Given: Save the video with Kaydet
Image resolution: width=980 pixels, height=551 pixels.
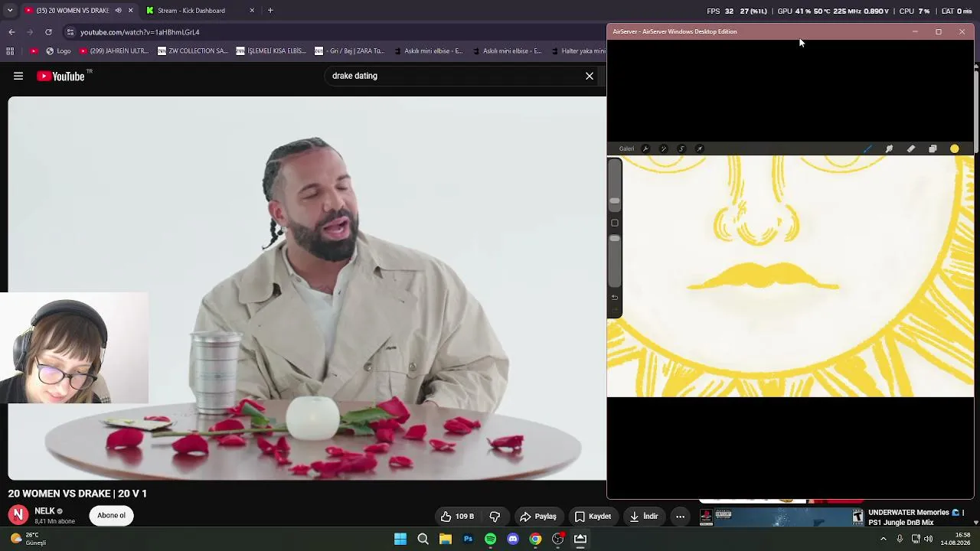Looking at the screenshot, I should (593, 517).
